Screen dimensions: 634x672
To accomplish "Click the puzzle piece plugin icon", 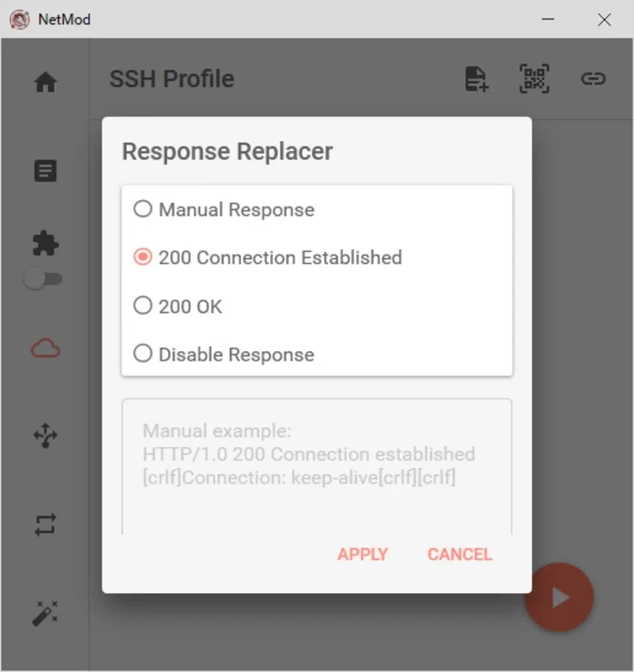I will pos(45,244).
